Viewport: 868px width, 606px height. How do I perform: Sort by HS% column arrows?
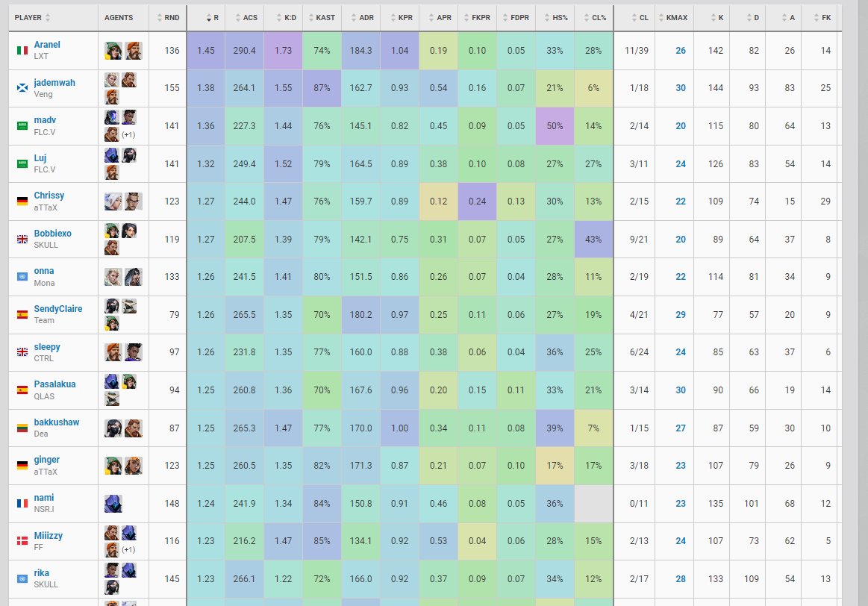pyautogui.click(x=547, y=18)
